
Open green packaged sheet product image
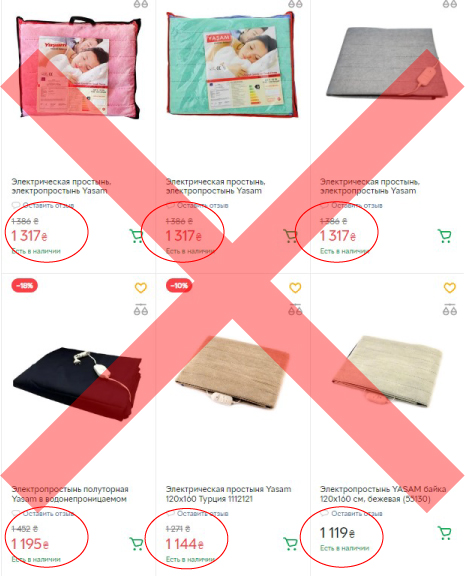(232, 64)
